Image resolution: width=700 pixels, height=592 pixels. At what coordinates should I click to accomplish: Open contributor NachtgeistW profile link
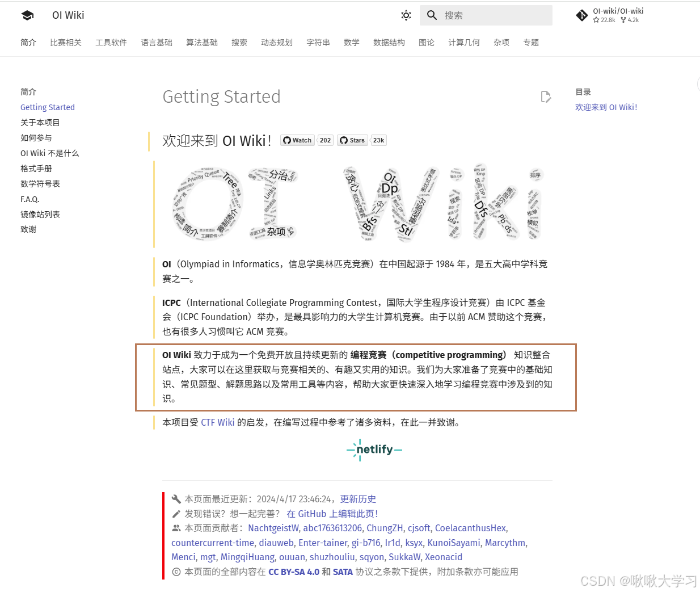click(273, 528)
